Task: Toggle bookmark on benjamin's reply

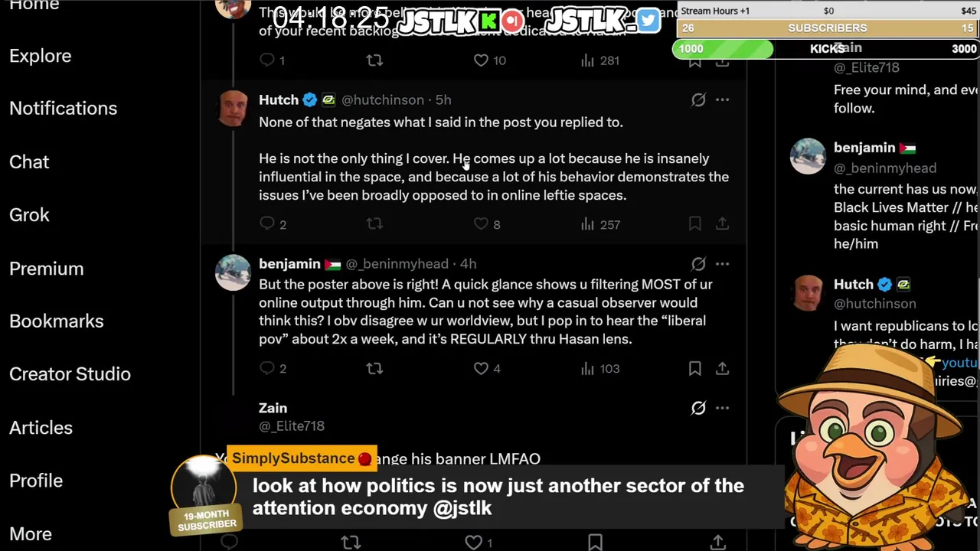Action: [694, 369]
